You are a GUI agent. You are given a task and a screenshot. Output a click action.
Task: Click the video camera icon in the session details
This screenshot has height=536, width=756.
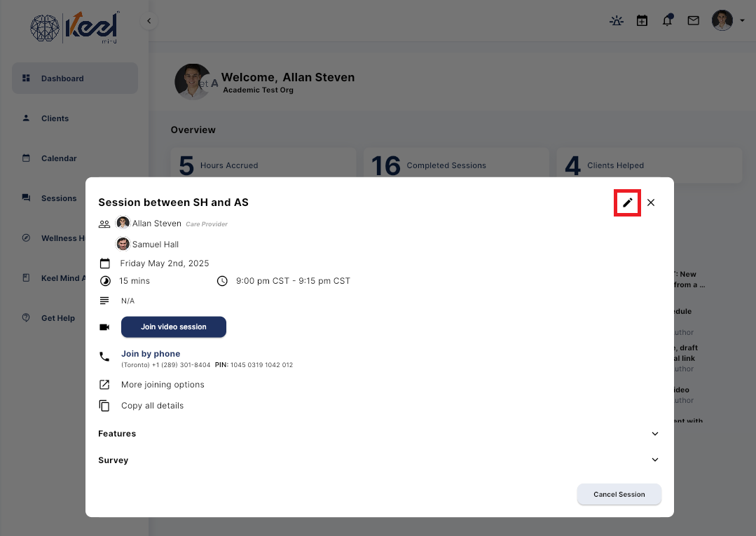pyautogui.click(x=104, y=327)
